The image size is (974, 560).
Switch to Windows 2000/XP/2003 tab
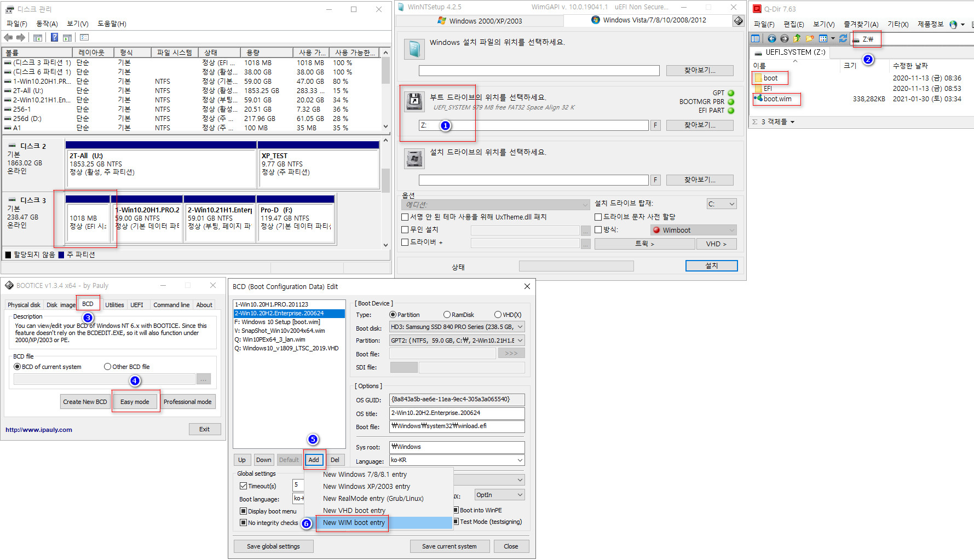[x=479, y=21]
